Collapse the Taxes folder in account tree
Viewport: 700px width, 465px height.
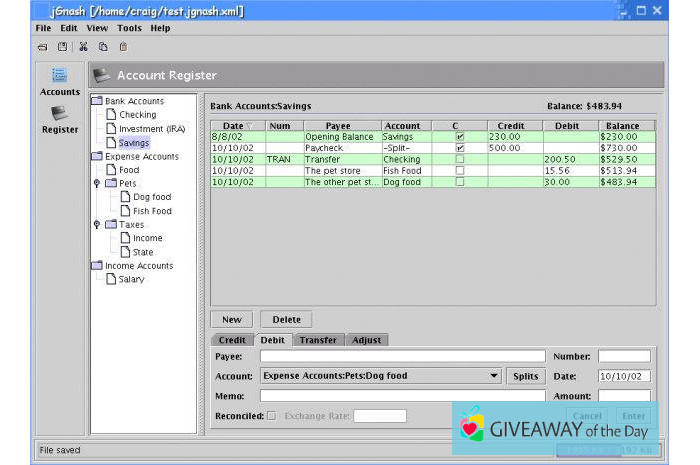pyautogui.click(x=96, y=225)
